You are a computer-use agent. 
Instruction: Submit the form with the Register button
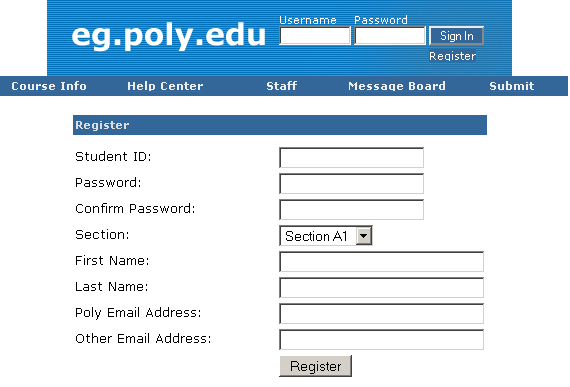(316, 366)
